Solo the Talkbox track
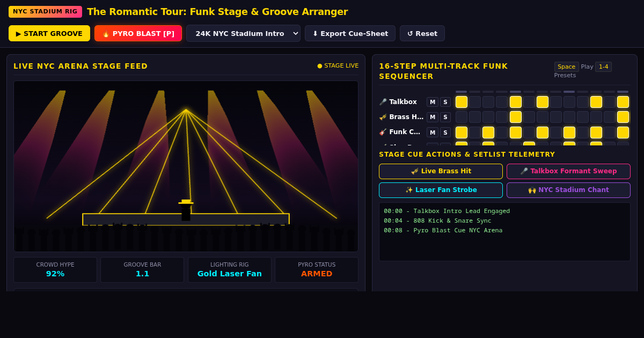The height and width of the screenshot is (338, 644). (x=445, y=102)
